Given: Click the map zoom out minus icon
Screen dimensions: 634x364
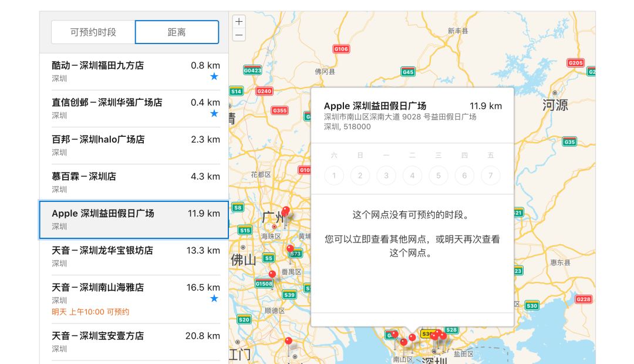Looking at the screenshot, I should (x=239, y=35).
